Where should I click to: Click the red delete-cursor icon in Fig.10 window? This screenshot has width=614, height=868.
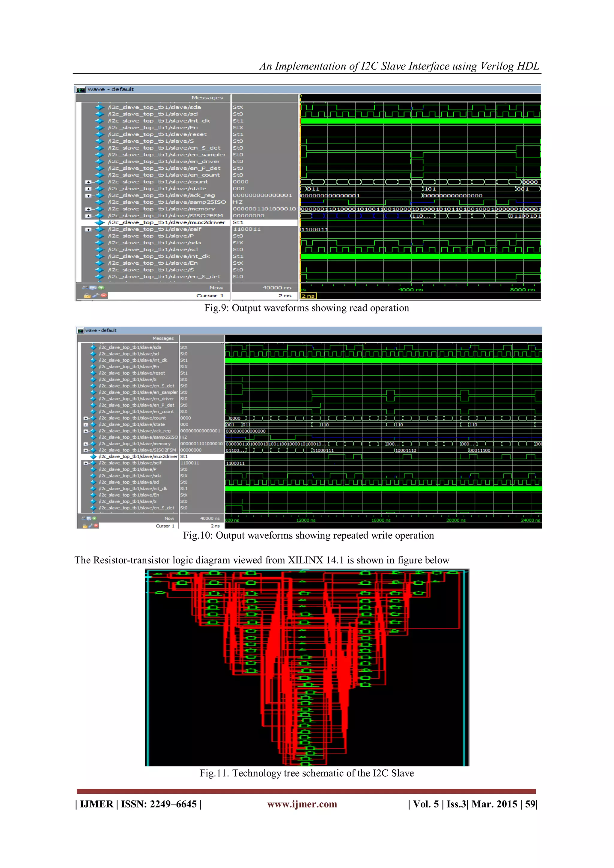(96, 525)
